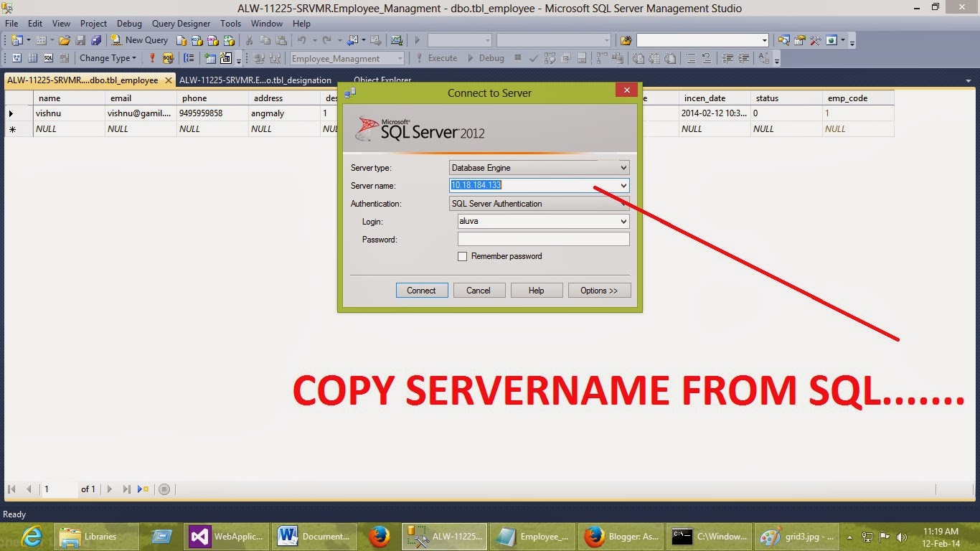The height and width of the screenshot is (551, 980).
Task: Show the Results Pane icon
Action: coord(64,58)
